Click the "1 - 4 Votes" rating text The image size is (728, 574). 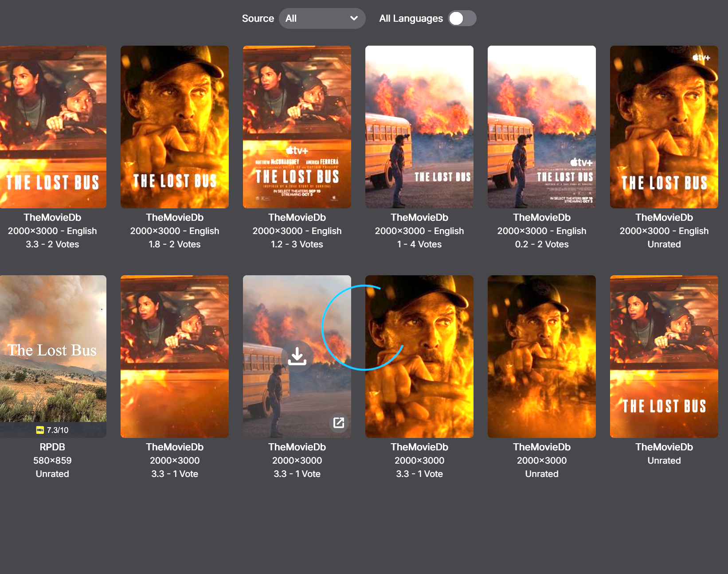[x=419, y=244]
